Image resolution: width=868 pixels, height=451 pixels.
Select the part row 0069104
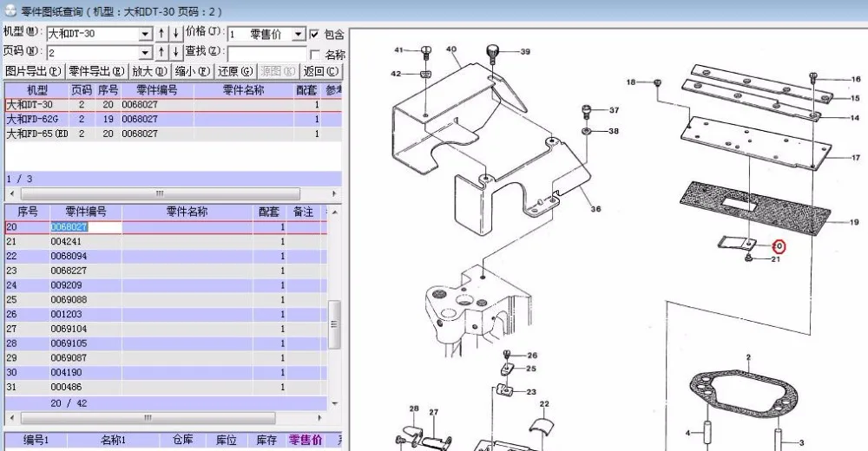tap(166, 329)
